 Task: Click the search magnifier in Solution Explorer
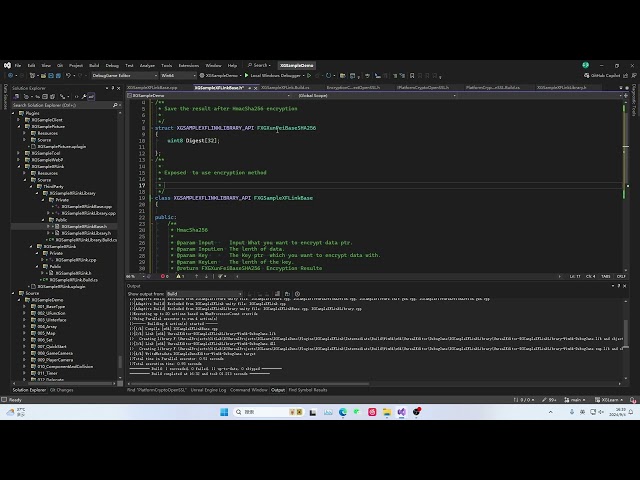[x=115, y=105]
